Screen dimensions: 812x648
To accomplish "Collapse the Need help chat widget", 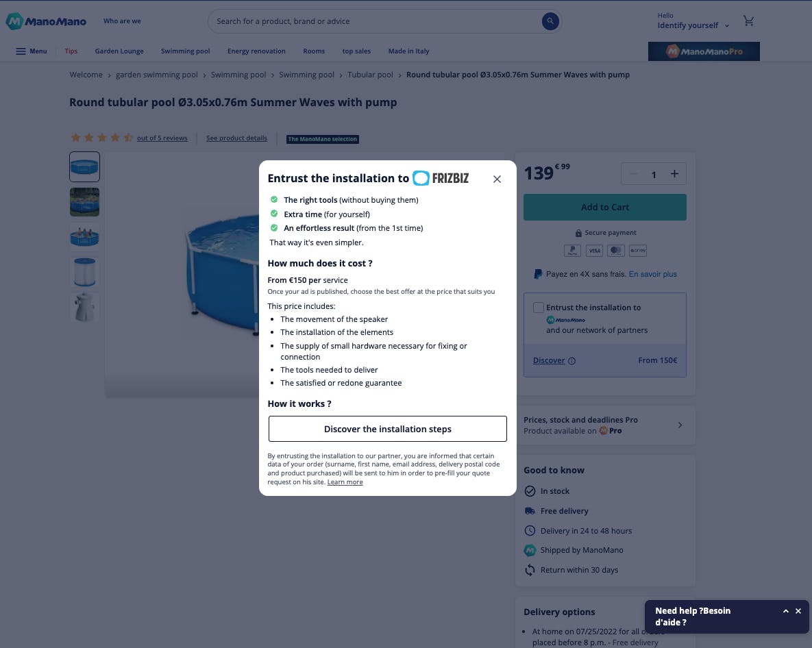I will coord(785,611).
